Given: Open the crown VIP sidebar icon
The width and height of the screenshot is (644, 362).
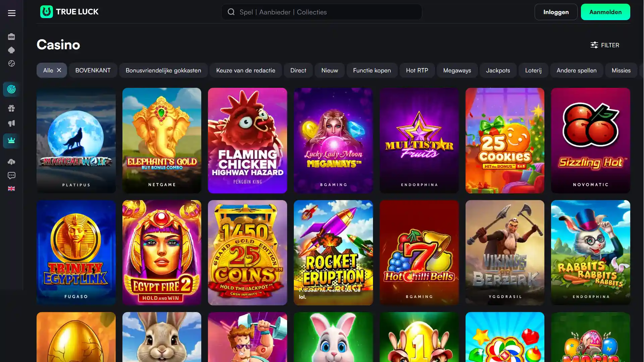Looking at the screenshot, I should tap(11, 141).
